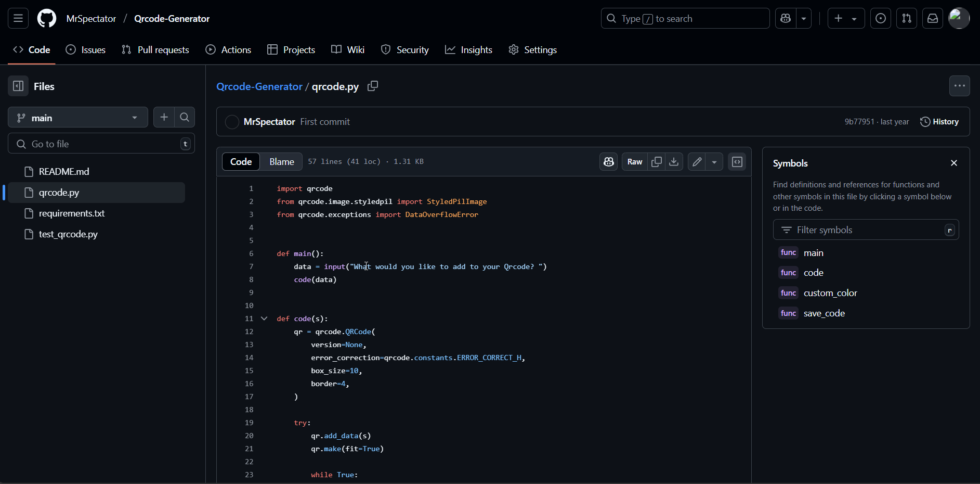
Task: Ask Copilot about this file icon
Action: click(x=609, y=162)
